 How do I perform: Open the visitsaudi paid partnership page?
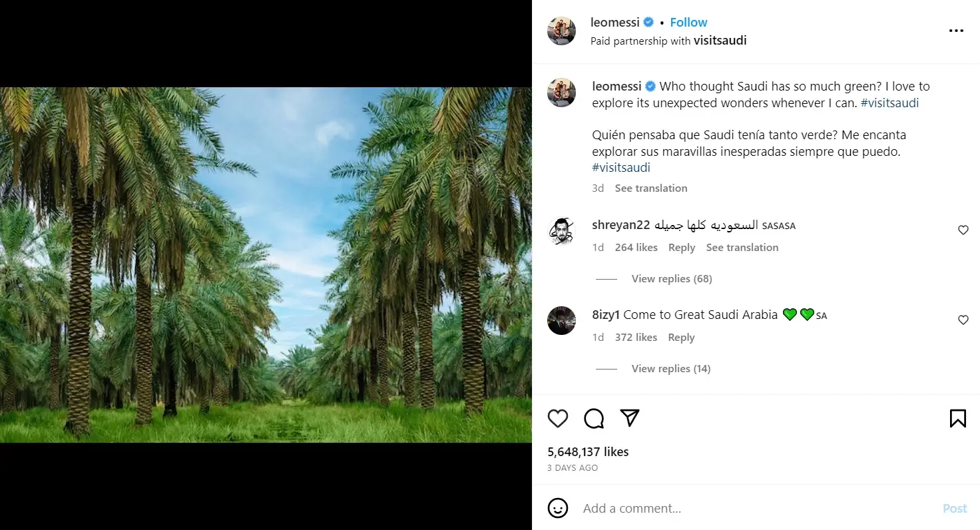coord(720,40)
